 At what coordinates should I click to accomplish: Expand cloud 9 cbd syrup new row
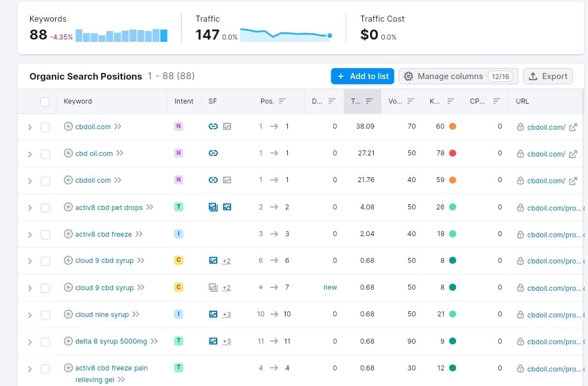click(30, 289)
